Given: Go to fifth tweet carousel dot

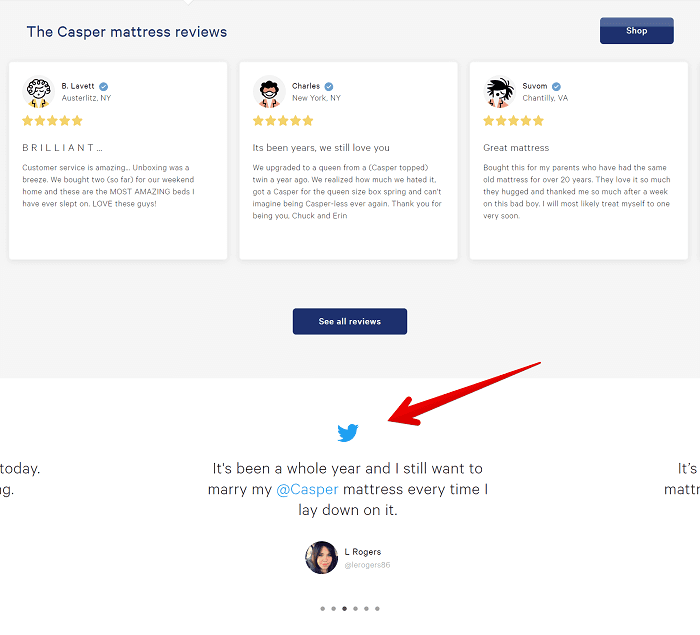Looking at the screenshot, I should point(366,609).
